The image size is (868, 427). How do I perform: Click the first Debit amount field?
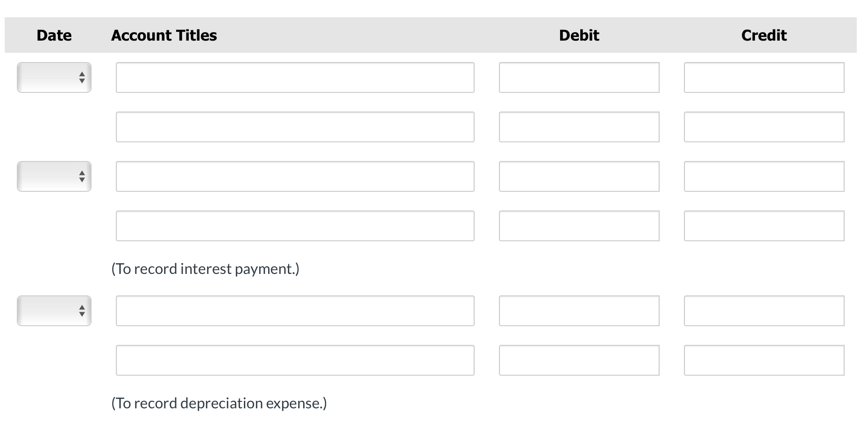click(x=579, y=77)
